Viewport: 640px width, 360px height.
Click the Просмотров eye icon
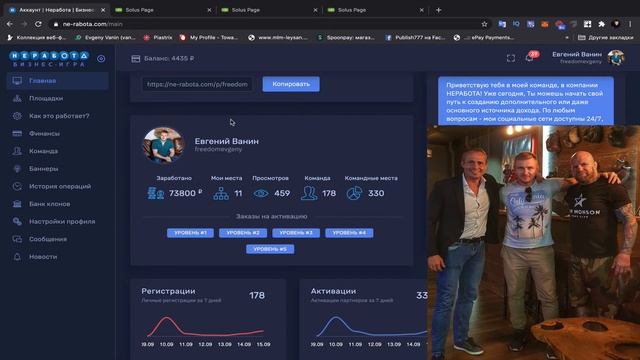coord(261,193)
